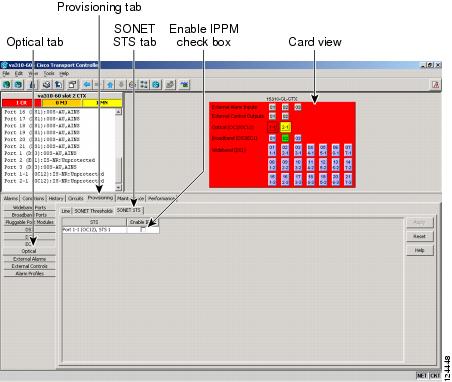Image resolution: width=452 pixels, height=382 pixels.
Task: Click the Reset button
Action: (x=419, y=236)
